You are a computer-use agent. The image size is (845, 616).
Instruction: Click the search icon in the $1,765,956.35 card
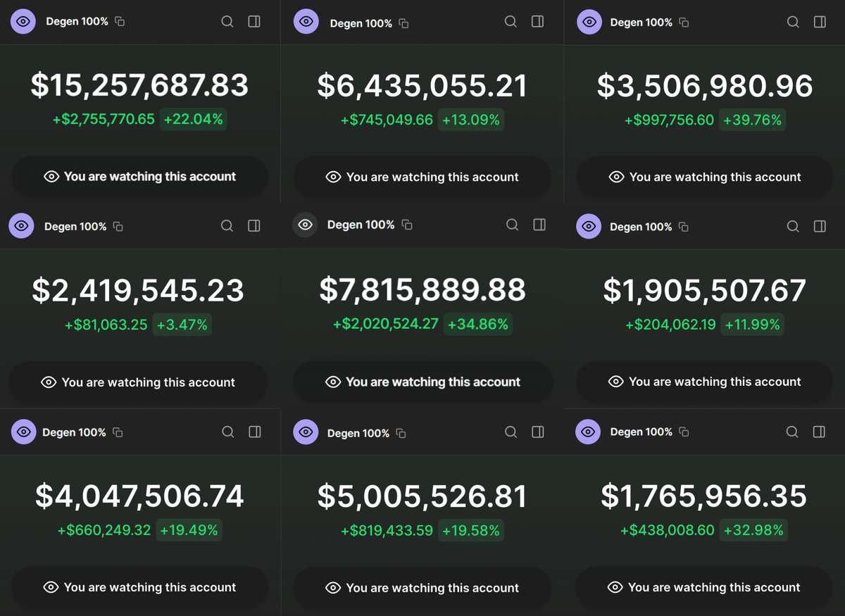pyautogui.click(x=792, y=432)
